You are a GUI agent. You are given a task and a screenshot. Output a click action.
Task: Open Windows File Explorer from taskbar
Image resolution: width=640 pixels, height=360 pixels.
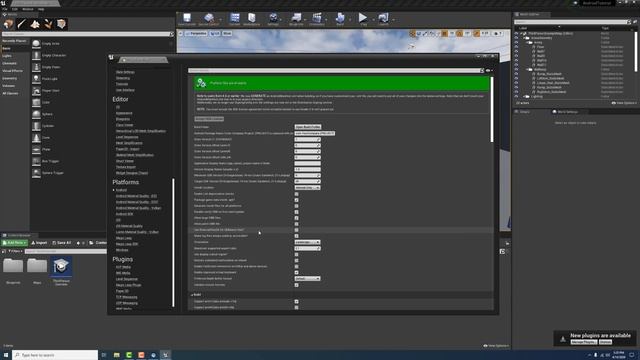[117, 355]
